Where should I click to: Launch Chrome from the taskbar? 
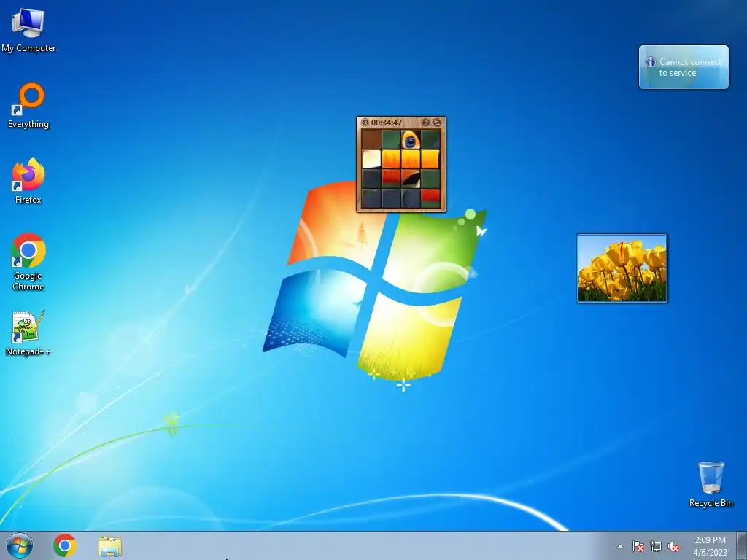pos(65,545)
